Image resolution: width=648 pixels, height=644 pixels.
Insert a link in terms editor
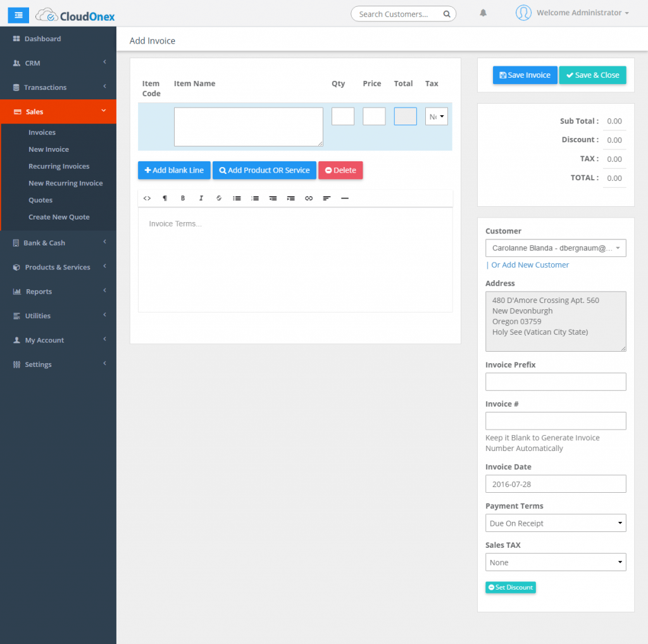[309, 198]
